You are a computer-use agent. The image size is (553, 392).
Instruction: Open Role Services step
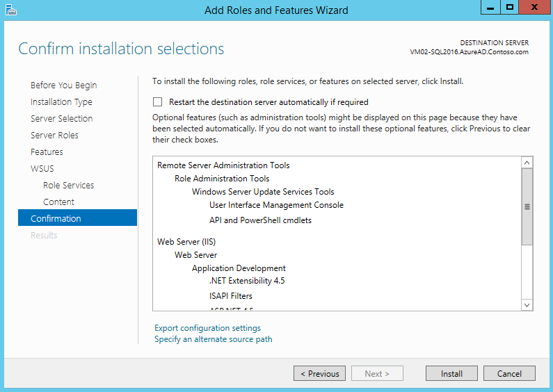68,185
